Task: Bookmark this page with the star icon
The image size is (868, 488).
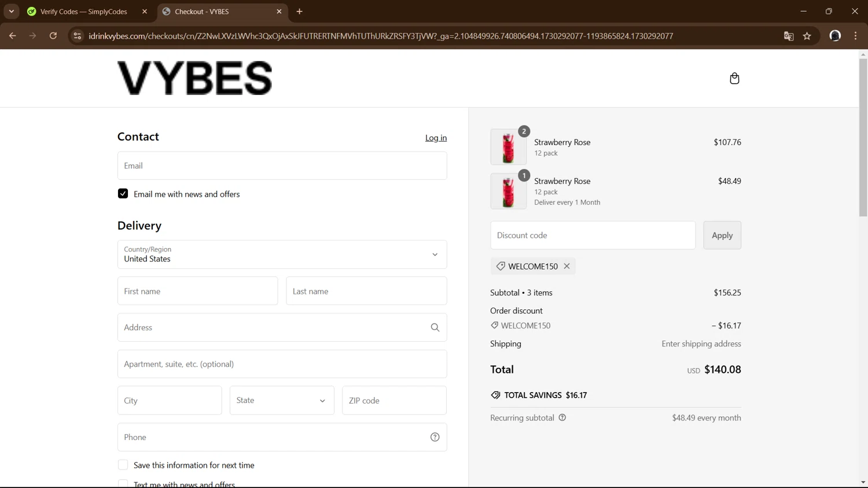Action: coord(807,36)
